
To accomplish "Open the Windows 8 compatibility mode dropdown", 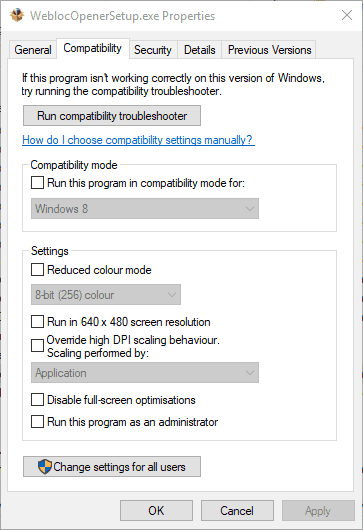I will [x=145, y=209].
